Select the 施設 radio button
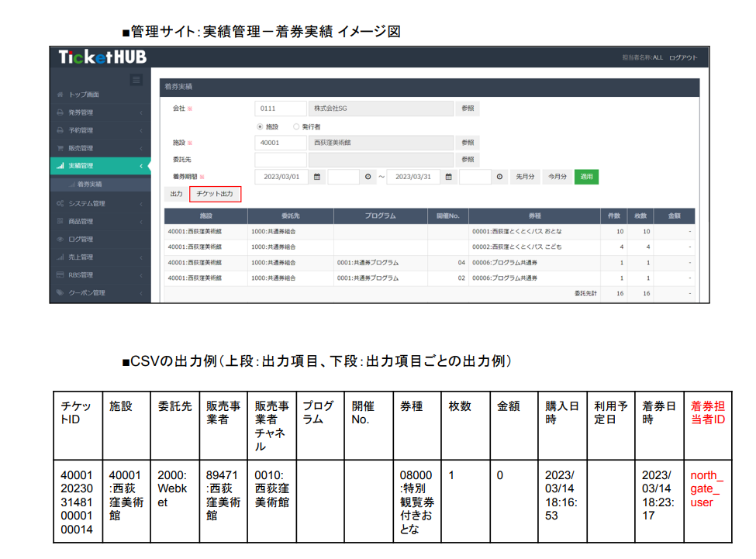The height and width of the screenshot is (559, 756). [260, 126]
